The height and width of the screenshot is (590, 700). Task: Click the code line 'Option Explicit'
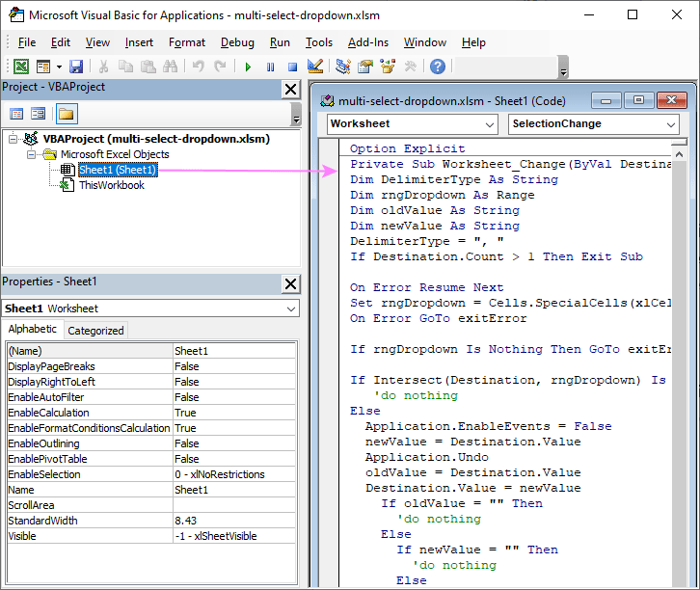[x=407, y=148]
